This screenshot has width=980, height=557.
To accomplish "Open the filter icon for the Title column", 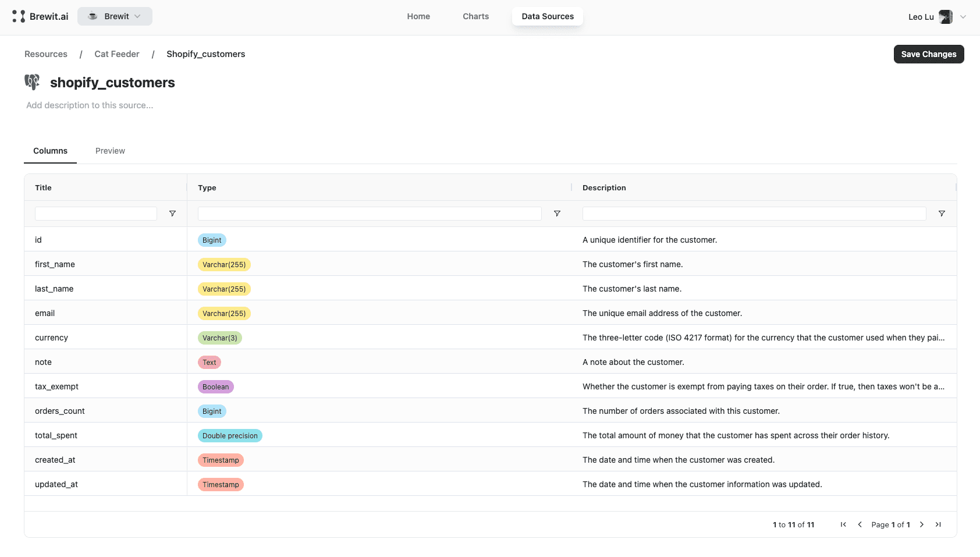I will coord(172,214).
